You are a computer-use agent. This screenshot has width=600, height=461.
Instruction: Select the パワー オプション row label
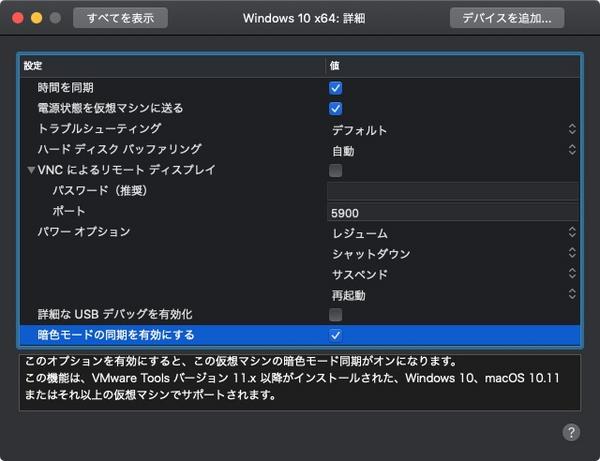tap(84, 232)
